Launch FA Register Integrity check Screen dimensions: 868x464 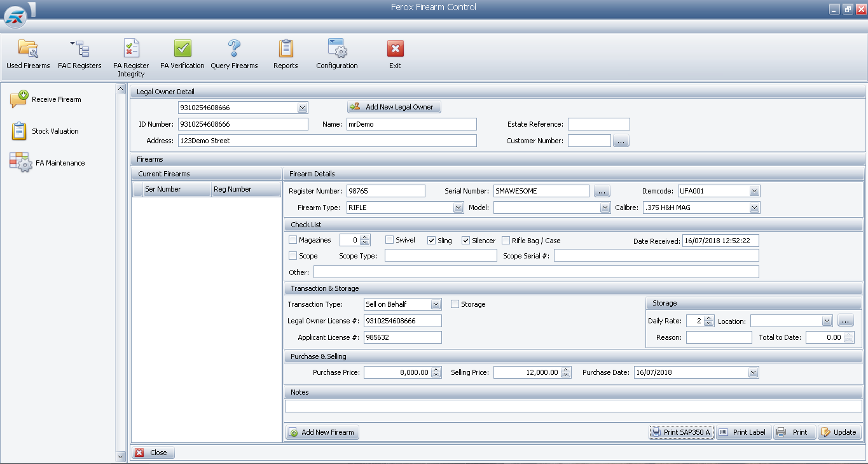[x=131, y=58]
